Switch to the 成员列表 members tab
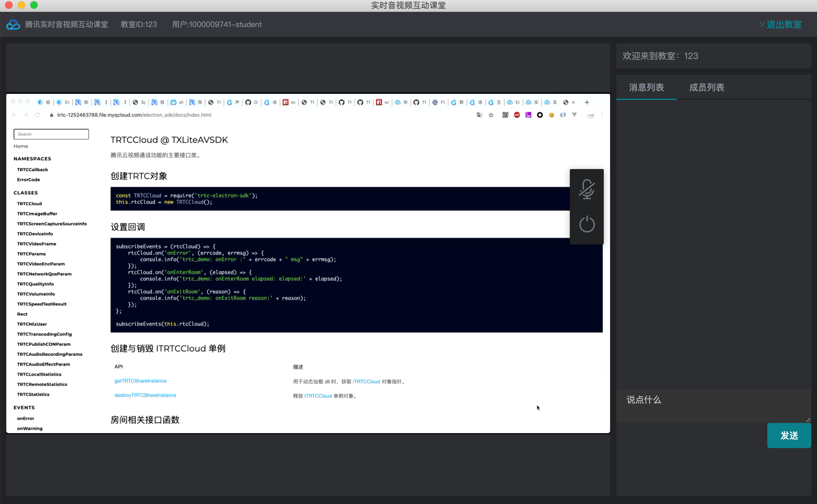This screenshot has width=817, height=504. point(706,87)
